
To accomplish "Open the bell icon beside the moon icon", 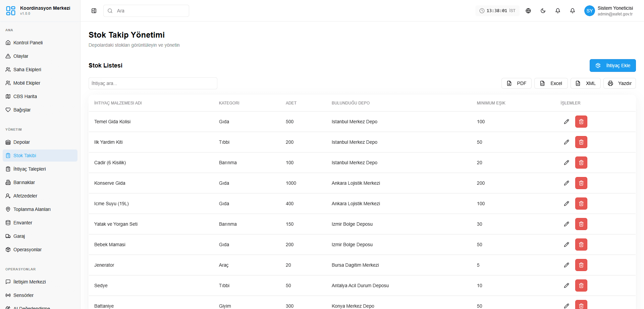I will tap(558, 11).
